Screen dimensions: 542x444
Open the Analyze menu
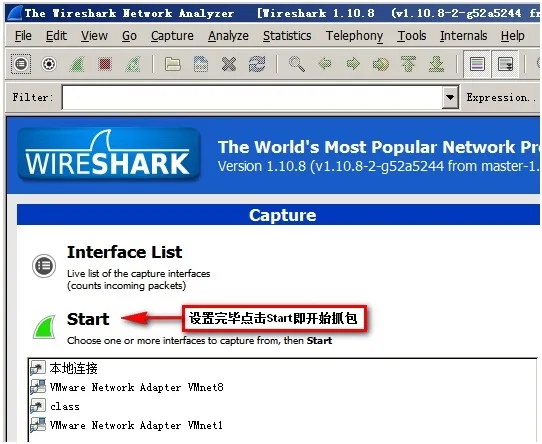coord(228,36)
